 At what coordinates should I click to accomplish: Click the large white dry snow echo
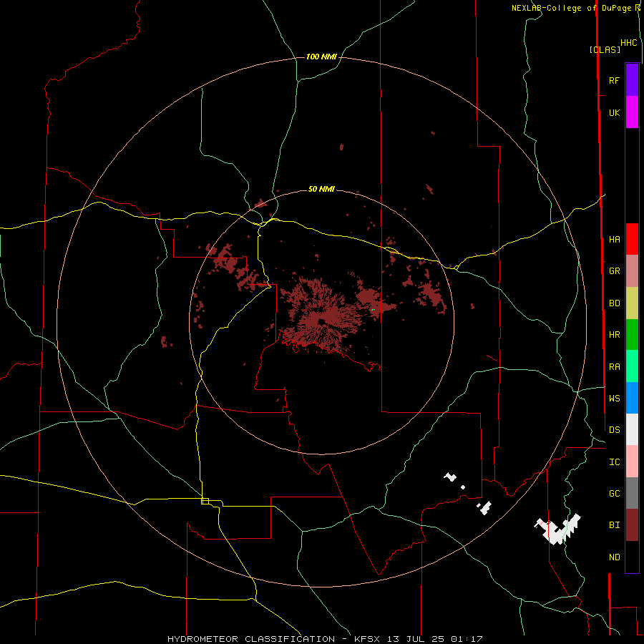pyautogui.click(x=559, y=529)
